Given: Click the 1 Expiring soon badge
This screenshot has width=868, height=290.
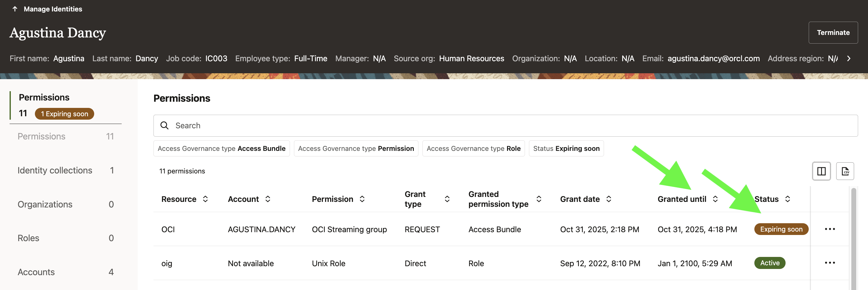Looking at the screenshot, I should (x=64, y=114).
